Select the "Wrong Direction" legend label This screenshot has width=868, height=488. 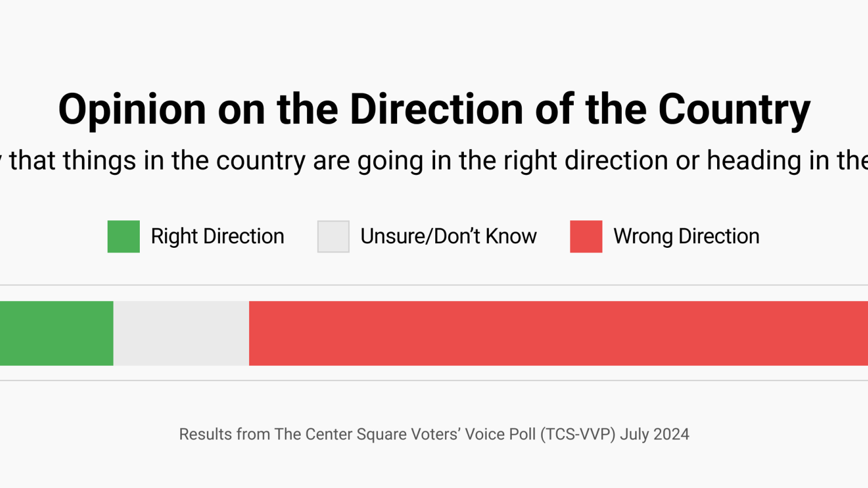click(x=686, y=237)
